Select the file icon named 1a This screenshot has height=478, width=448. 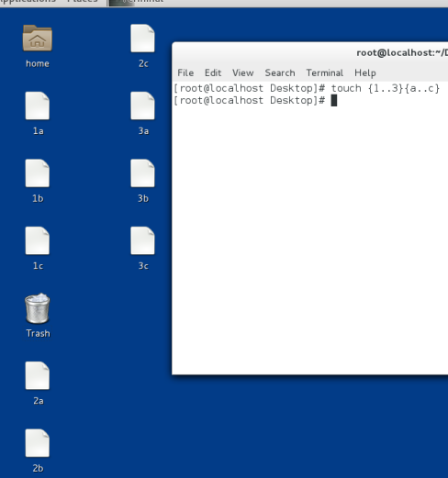click(38, 106)
